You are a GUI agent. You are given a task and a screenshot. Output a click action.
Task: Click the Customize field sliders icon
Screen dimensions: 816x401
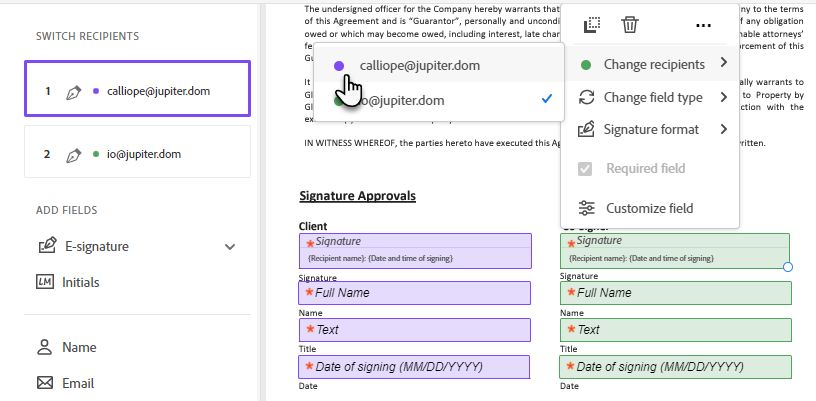pyautogui.click(x=586, y=208)
